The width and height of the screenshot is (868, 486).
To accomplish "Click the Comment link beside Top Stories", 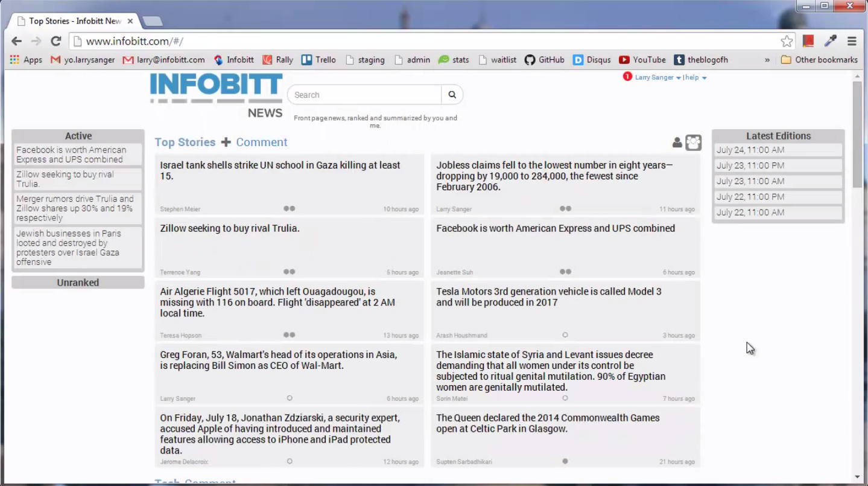I will [x=261, y=142].
